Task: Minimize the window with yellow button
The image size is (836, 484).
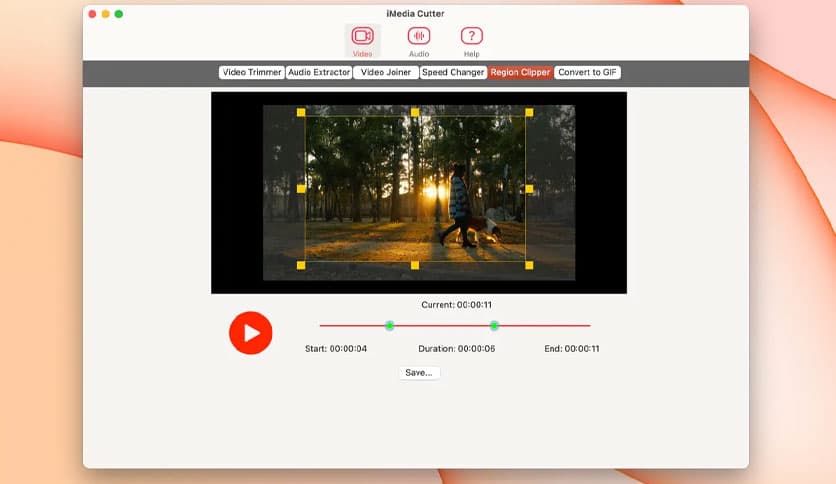Action: point(106,14)
